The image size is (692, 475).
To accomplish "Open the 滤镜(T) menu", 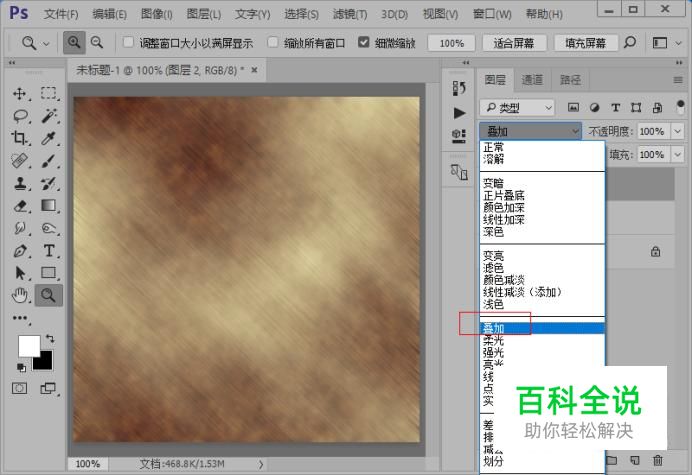I will tap(350, 15).
